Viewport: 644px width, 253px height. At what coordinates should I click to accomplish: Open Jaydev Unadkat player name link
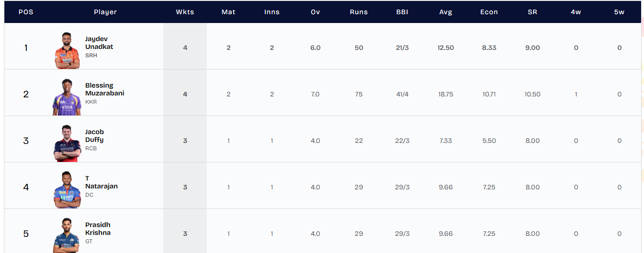click(99, 43)
